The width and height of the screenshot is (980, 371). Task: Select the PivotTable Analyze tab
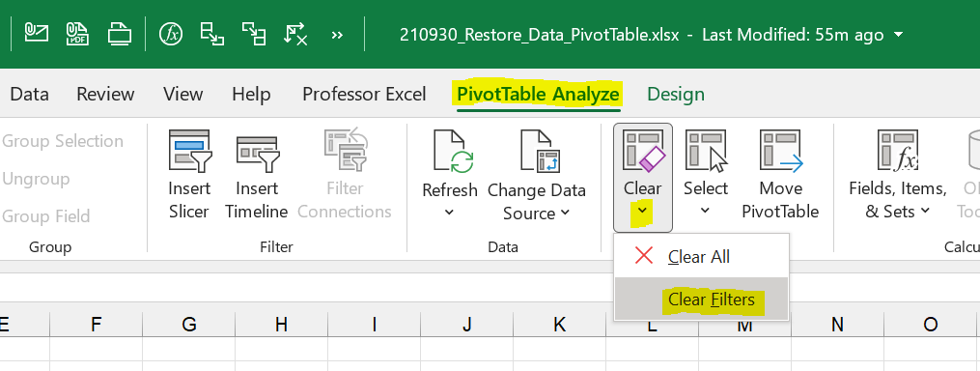tap(538, 95)
